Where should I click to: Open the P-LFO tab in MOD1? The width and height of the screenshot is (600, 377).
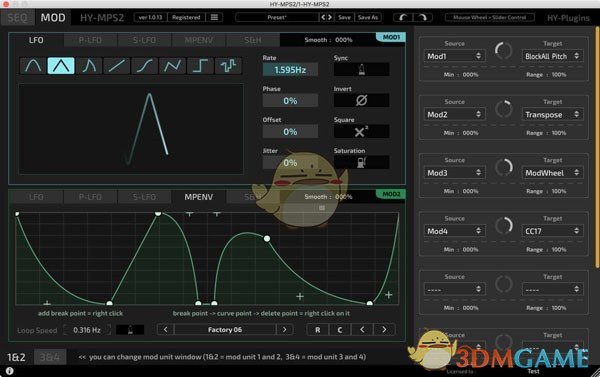tap(90, 40)
